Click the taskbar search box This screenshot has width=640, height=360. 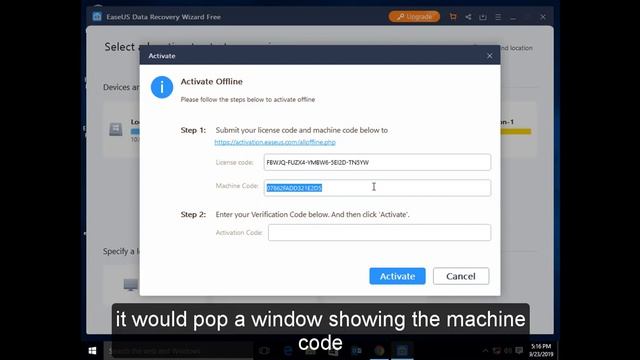tap(178, 351)
